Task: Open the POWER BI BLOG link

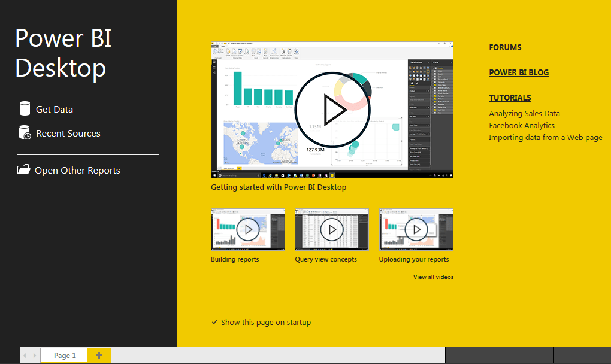Action: 519,72
